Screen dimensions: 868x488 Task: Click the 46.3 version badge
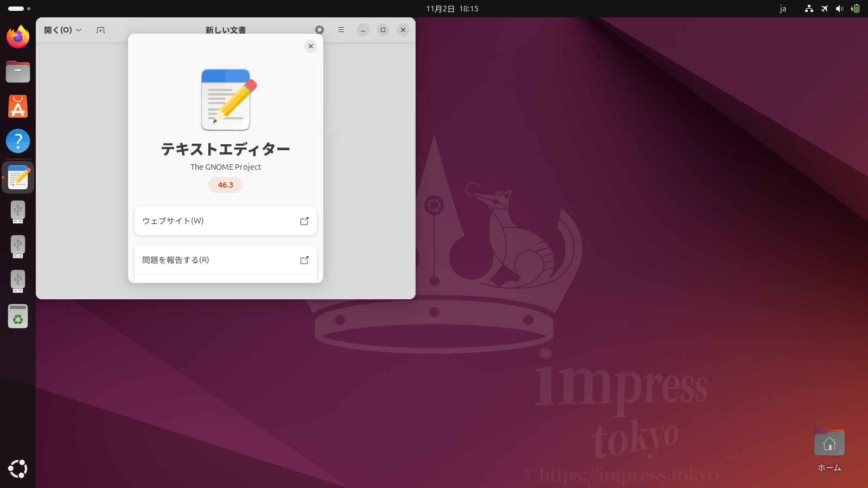pyautogui.click(x=226, y=185)
